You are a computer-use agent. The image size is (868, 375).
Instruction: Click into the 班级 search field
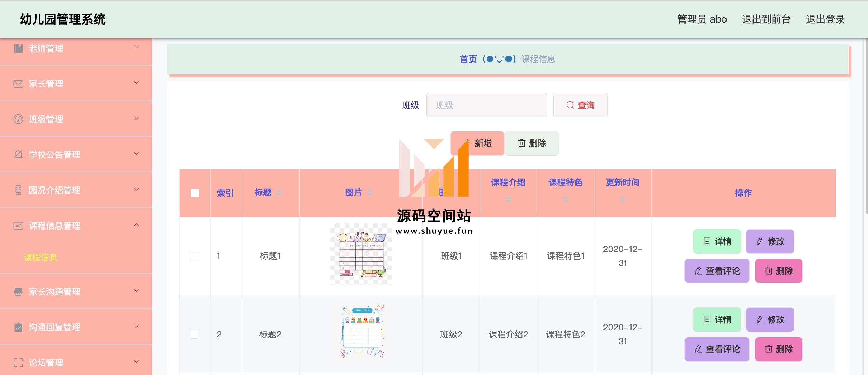[487, 105]
